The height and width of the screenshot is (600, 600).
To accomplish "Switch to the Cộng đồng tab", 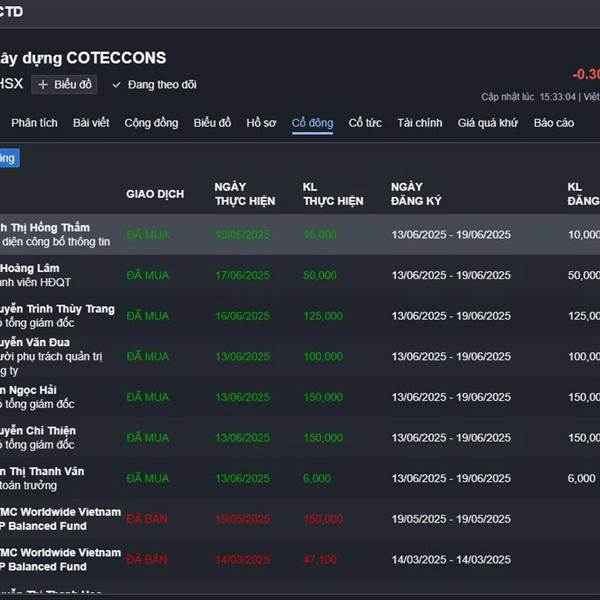I will click(152, 123).
